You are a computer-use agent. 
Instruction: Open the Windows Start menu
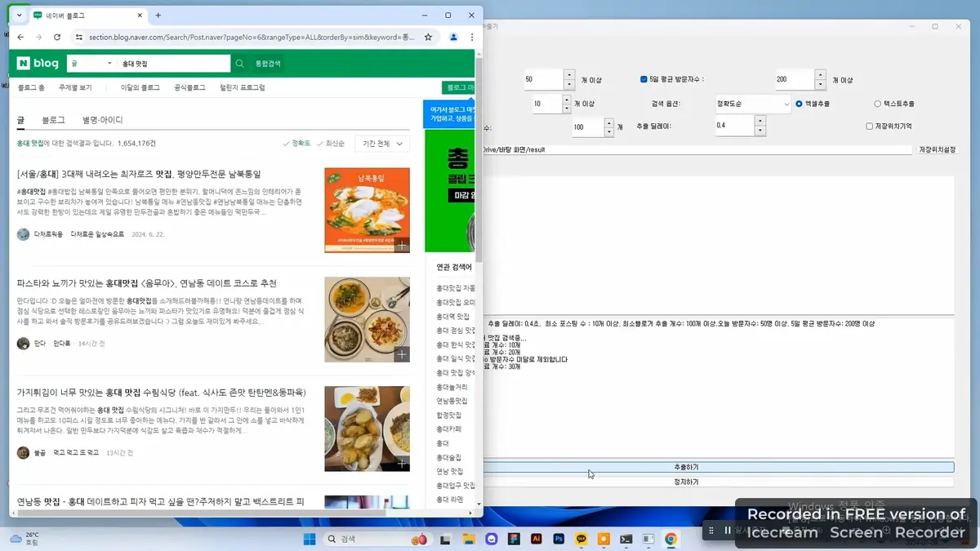pos(310,539)
